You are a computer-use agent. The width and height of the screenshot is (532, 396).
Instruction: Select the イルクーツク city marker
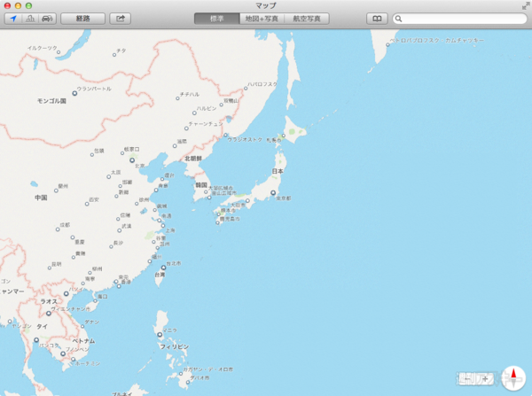(59, 52)
